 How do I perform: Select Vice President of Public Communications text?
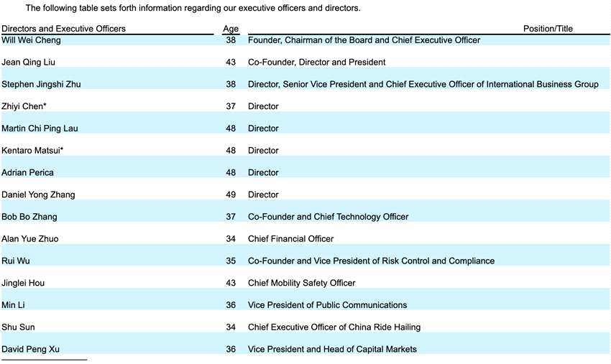(x=327, y=305)
